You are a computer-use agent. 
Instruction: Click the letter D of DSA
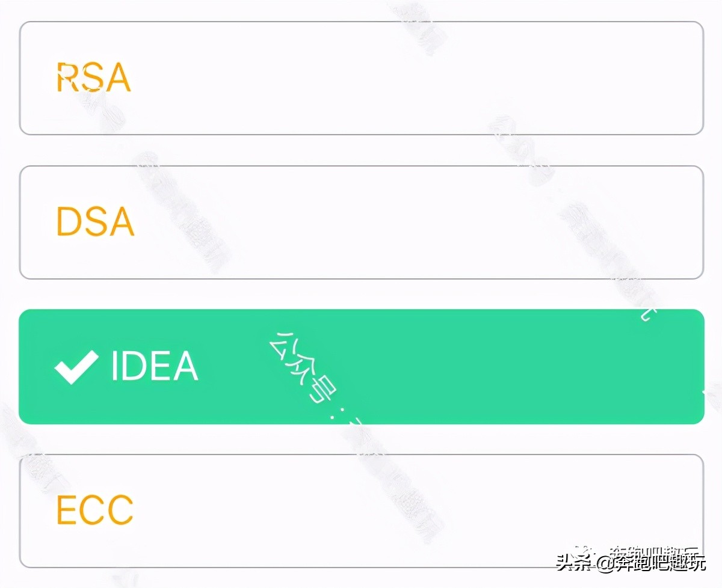coord(69,222)
